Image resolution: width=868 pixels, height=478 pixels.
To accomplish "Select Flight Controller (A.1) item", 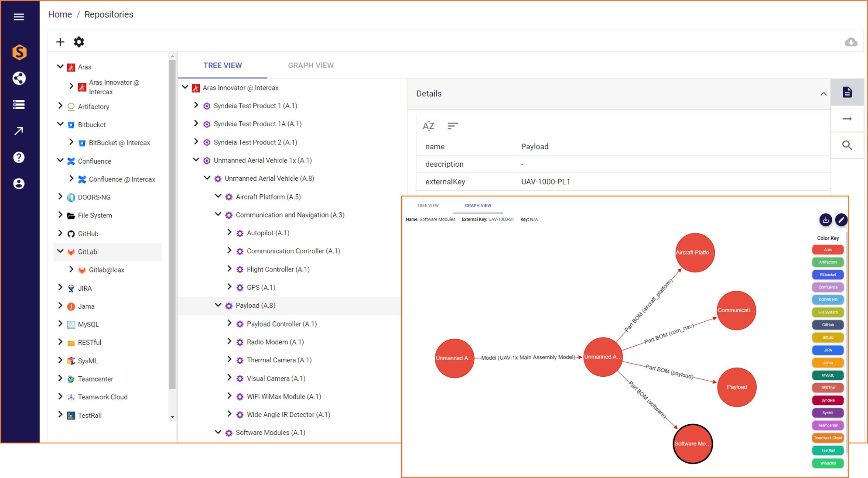I will point(278,269).
